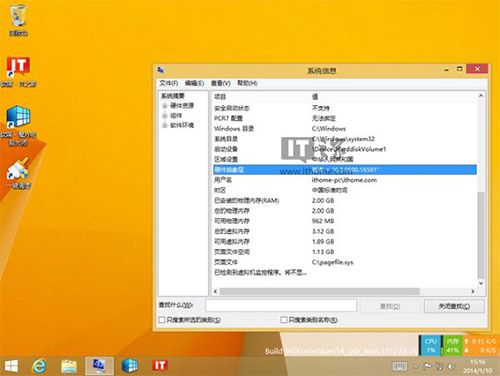Open the blue cube desktop shortcut
The height and width of the screenshot is (376, 500).
tap(18, 126)
